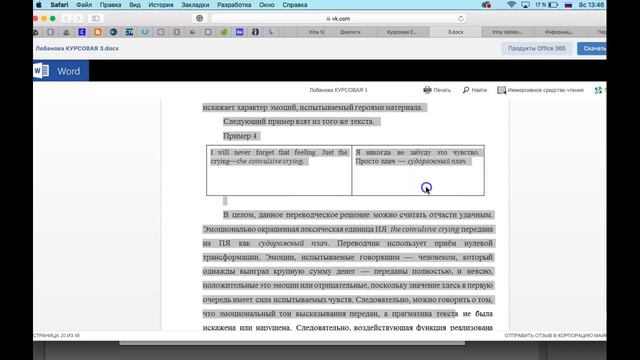Open the Разработка menu
The height and width of the screenshot is (360, 640).
[234, 5]
